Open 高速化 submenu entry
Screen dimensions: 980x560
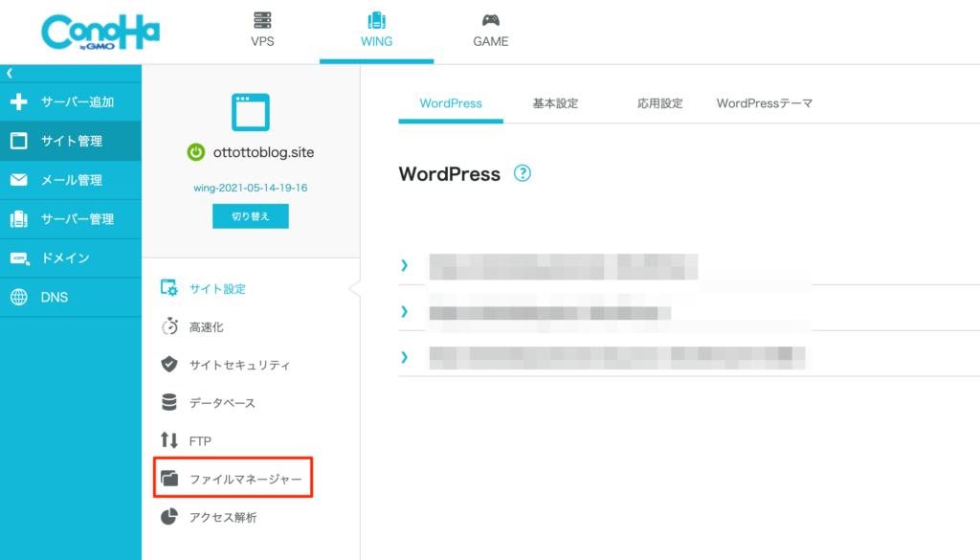click(207, 326)
